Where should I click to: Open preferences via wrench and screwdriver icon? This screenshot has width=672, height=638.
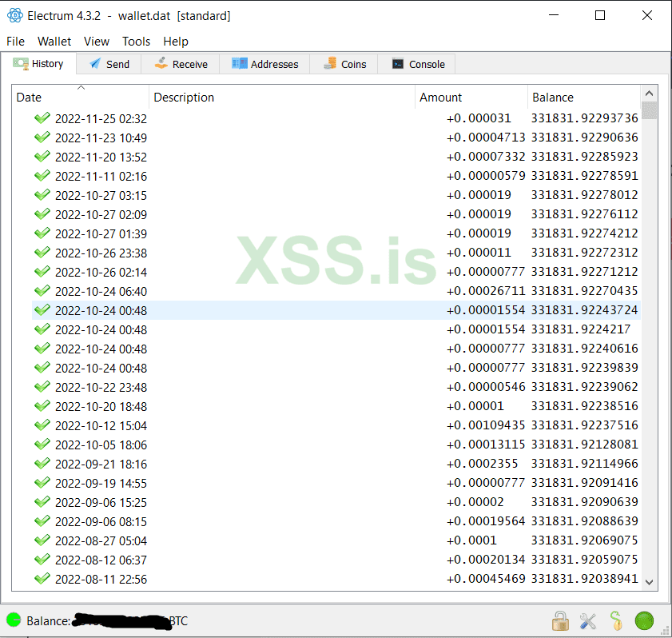click(588, 621)
